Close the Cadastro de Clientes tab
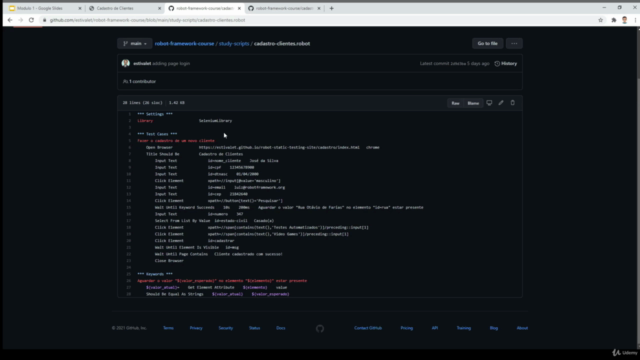 [160, 8]
